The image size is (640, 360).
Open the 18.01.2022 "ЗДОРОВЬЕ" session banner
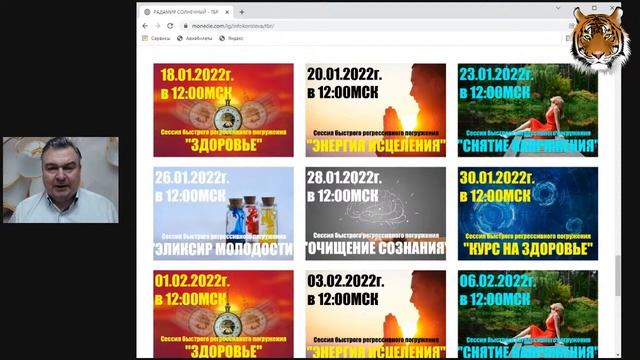(x=223, y=110)
